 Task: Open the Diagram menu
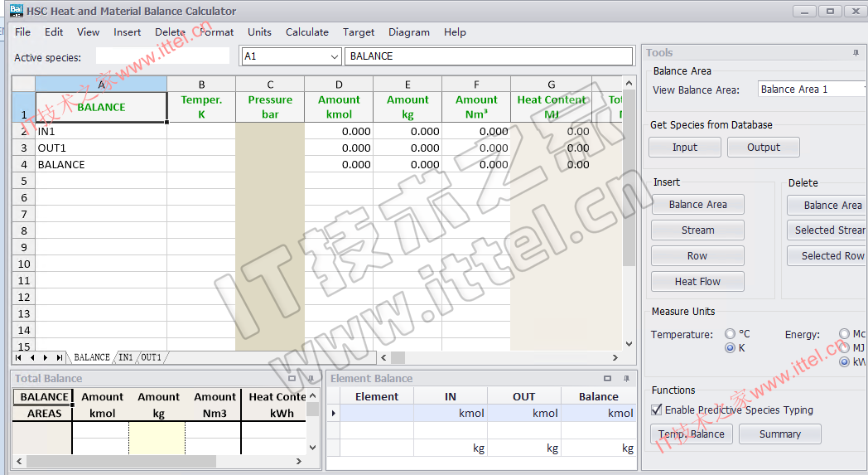[409, 32]
